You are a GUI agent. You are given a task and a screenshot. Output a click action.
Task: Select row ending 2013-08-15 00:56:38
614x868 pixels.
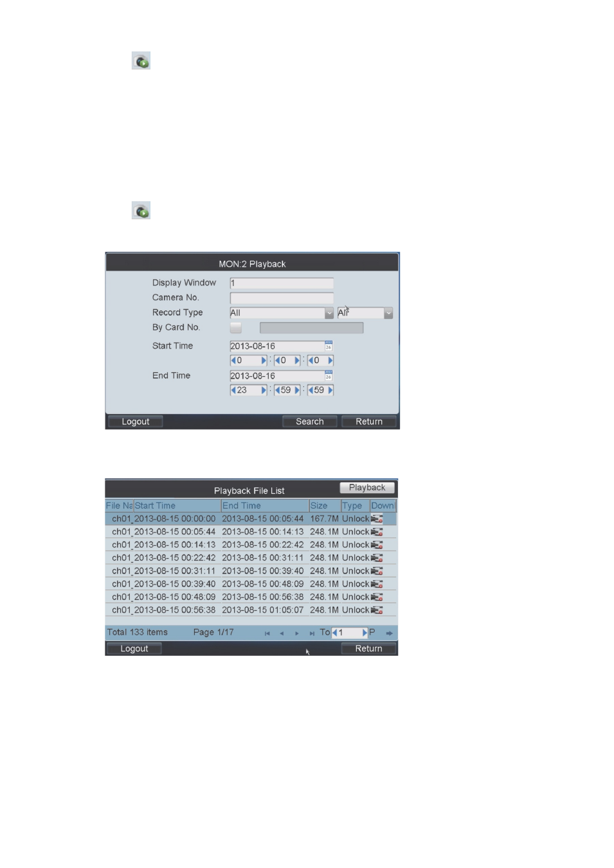pyautogui.click(x=251, y=597)
